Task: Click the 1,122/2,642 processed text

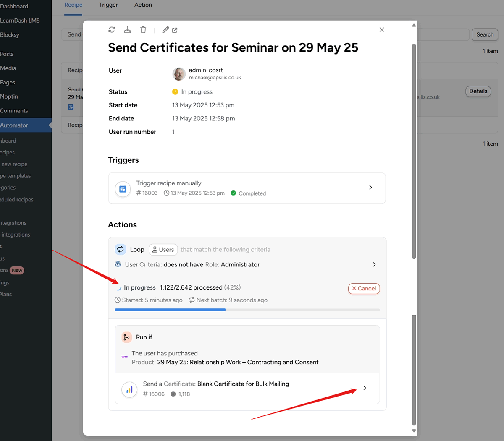Action: [x=191, y=287]
